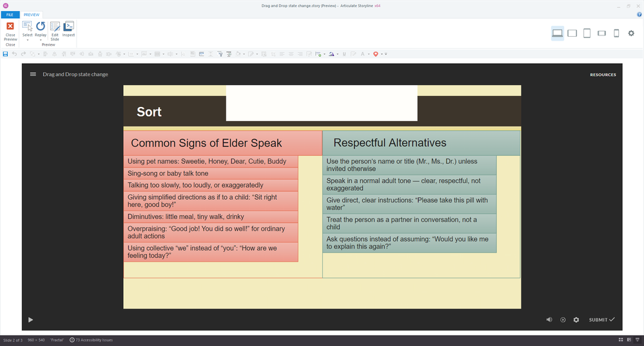Open the RESOURCES link
The width and height of the screenshot is (644, 346).
(x=603, y=75)
